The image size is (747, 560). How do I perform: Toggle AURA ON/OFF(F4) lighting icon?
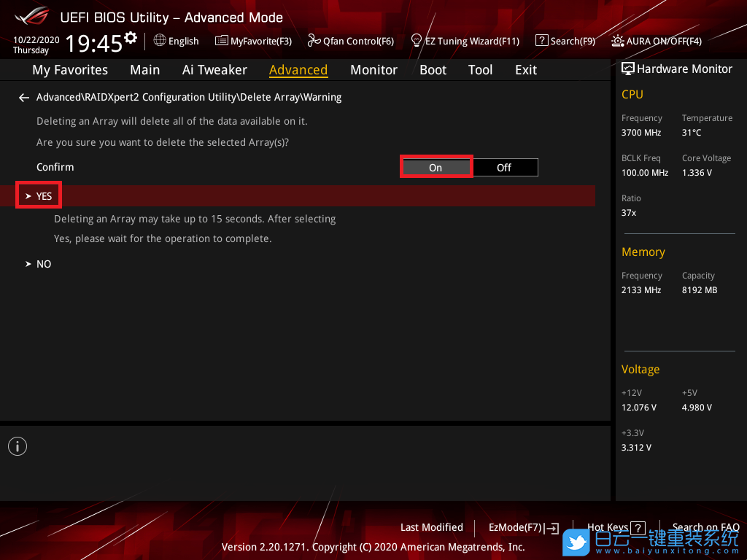click(x=618, y=41)
